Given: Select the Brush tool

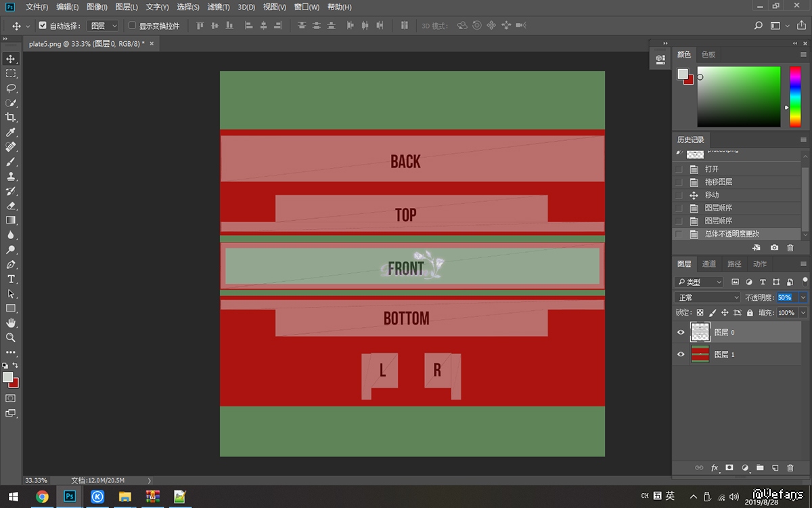Looking at the screenshot, I should pos(11,162).
